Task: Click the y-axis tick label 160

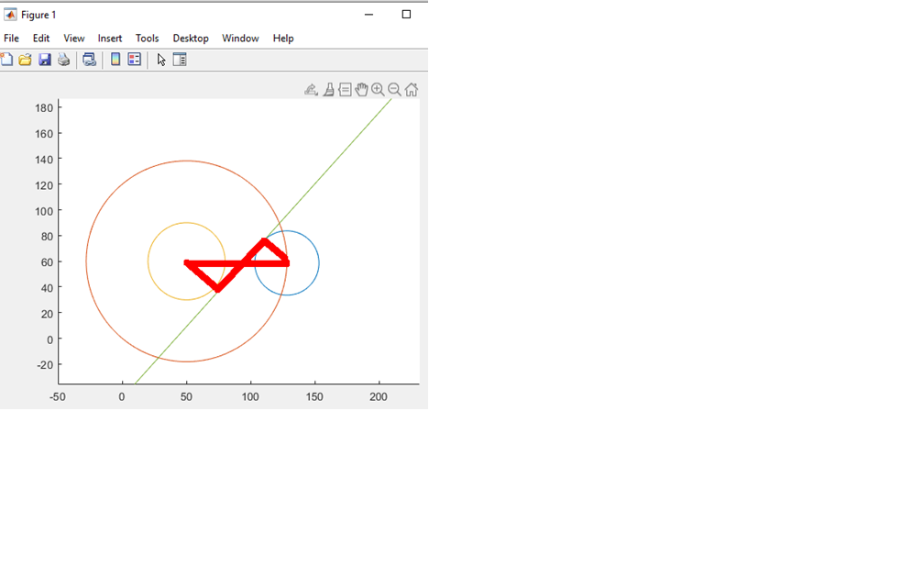Action: [x=44, y=134]
